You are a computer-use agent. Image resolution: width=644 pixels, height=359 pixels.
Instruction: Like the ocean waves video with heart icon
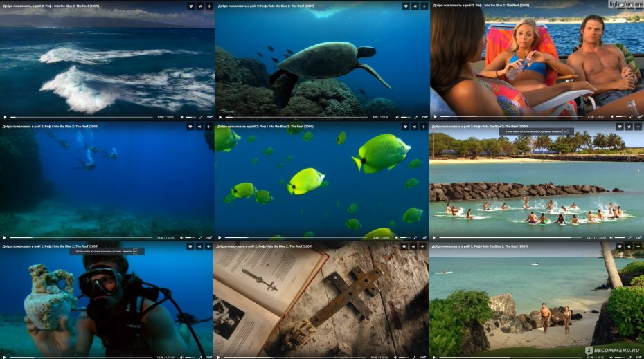point(190,6)
